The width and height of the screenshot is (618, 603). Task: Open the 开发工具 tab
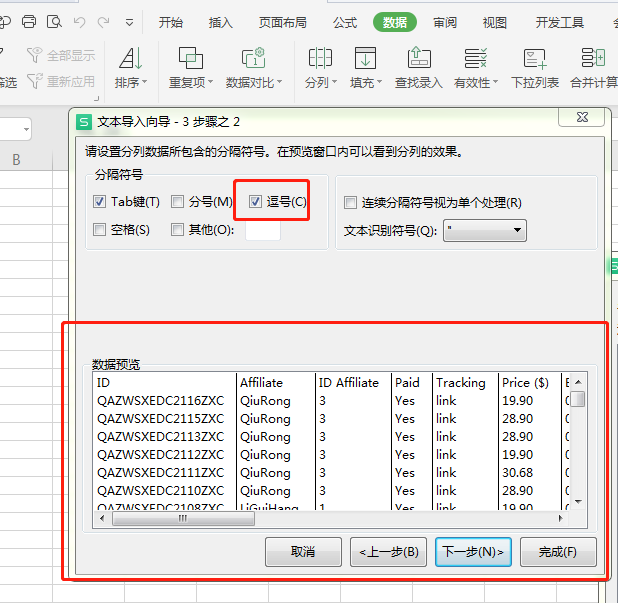(559, 22)
